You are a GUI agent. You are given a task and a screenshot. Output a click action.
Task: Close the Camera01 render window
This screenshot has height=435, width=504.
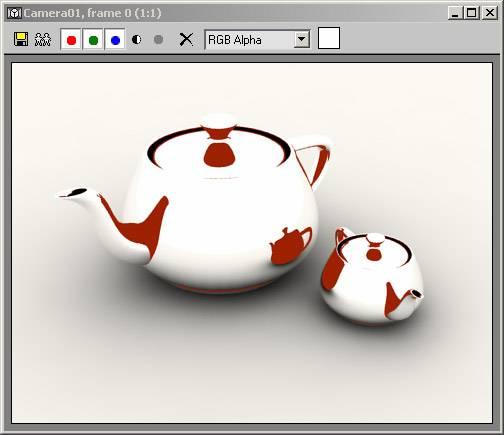[x=490, y=13]
